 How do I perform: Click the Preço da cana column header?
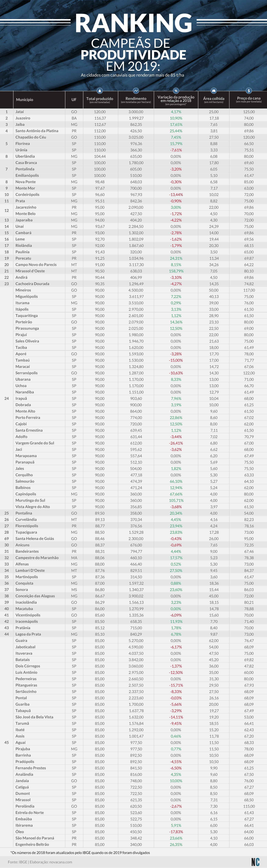click(x=249, y=99)
